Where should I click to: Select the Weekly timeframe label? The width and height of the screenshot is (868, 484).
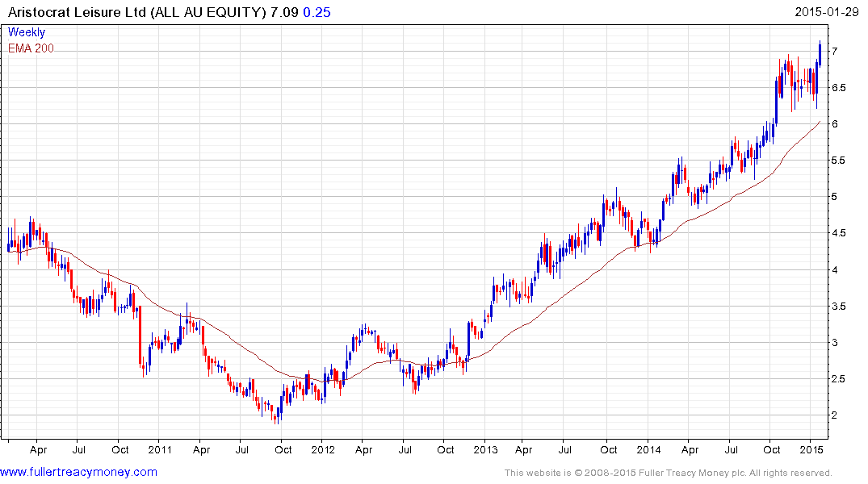27,32
